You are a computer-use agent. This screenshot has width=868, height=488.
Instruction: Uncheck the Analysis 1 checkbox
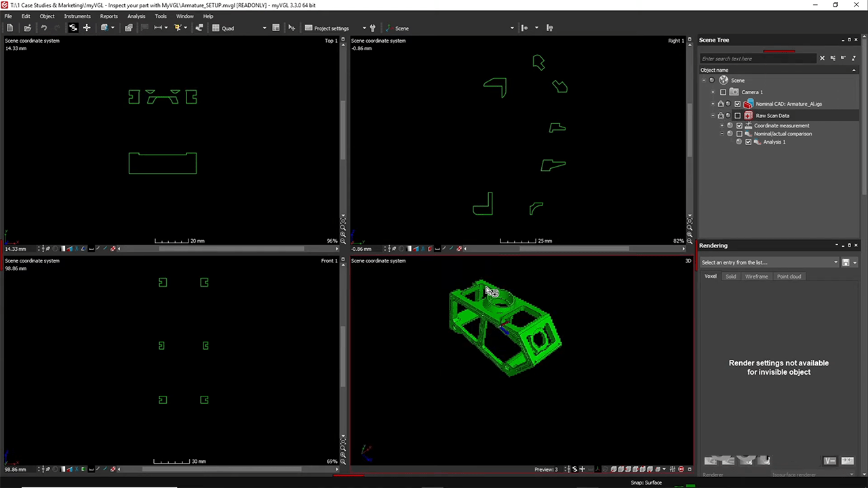(x=749, y=142)
